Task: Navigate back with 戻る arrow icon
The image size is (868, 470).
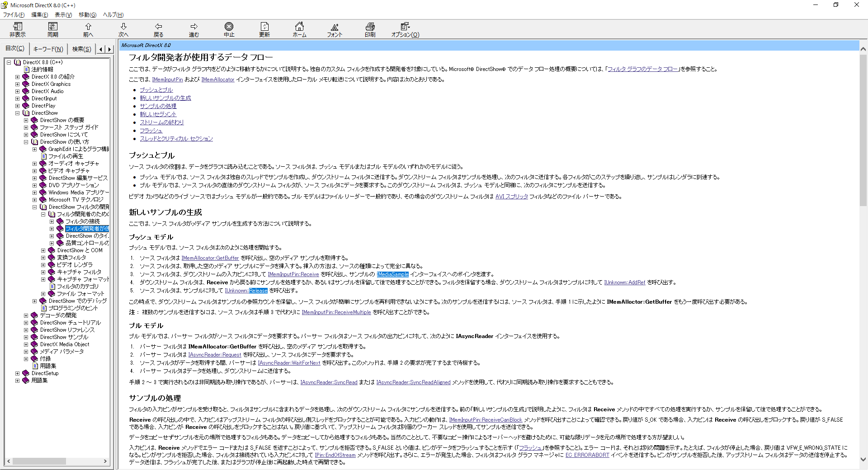Action: tap(159, 26)
